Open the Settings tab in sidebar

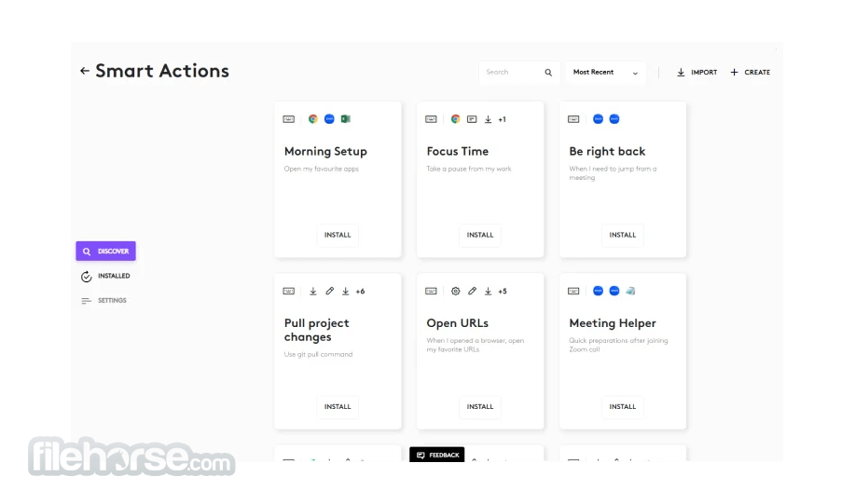click(103, 301)
